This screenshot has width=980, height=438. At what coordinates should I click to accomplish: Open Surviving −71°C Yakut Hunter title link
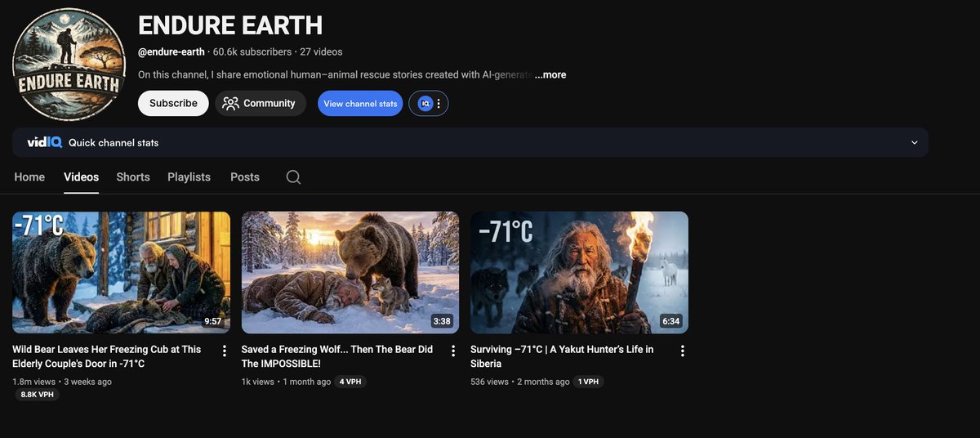click(x=562, y=356)
